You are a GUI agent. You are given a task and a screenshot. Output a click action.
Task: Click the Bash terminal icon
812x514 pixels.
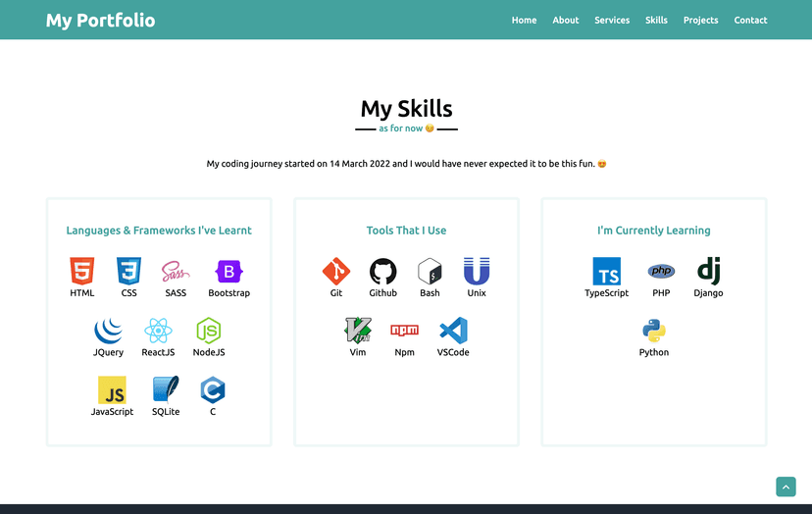click(430, 271)
